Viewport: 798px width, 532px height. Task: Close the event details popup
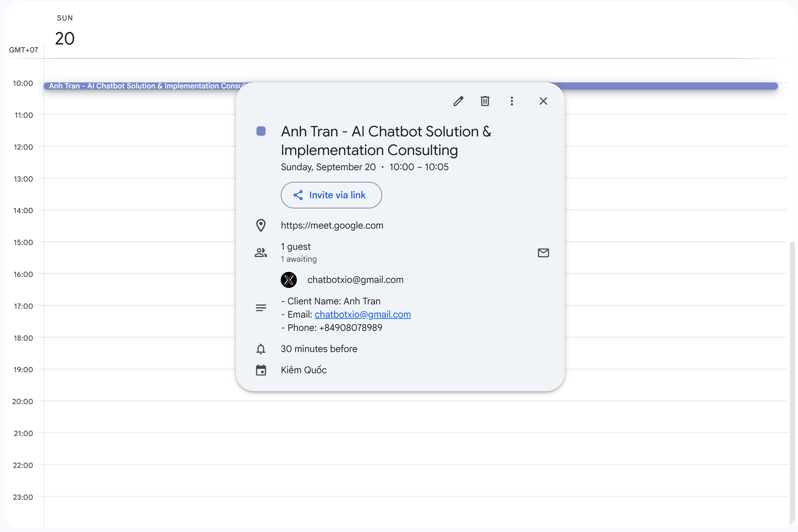point(543,101)
